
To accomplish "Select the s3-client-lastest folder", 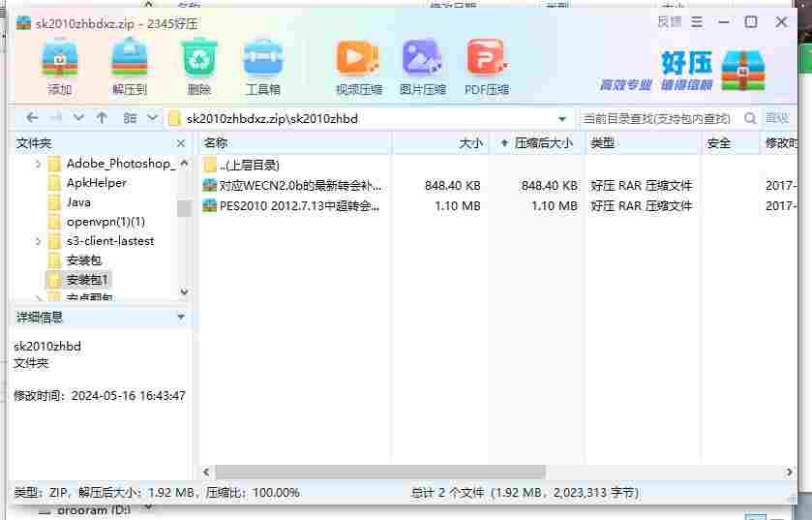I will pos(110,241).
